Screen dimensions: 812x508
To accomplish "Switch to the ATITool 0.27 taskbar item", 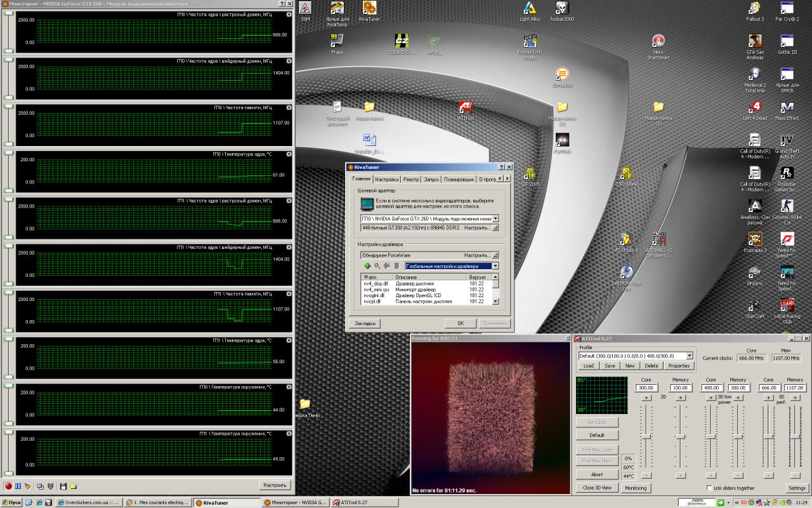I will pyautogui.click(x=363, y=502).
